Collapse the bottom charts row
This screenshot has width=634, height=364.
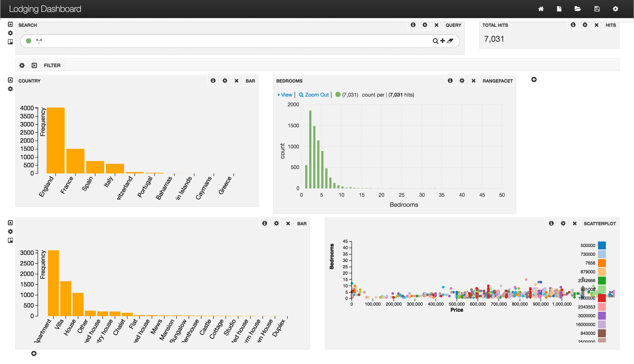(10, 223)
